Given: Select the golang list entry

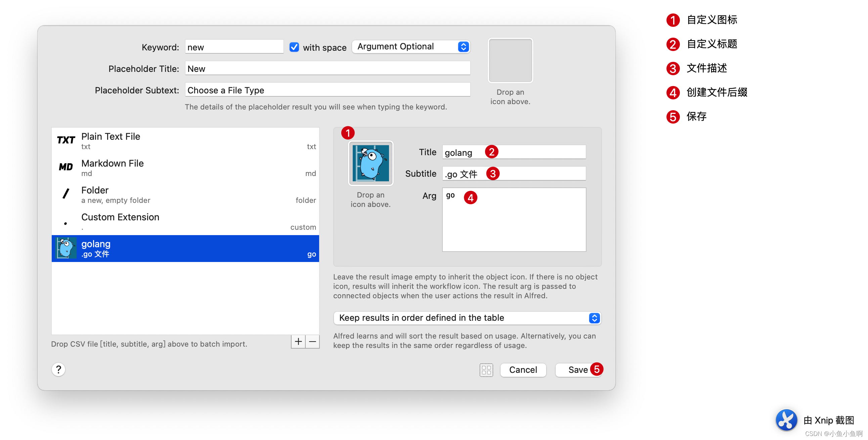Looking at the screenshot, I should pos(185,248).
